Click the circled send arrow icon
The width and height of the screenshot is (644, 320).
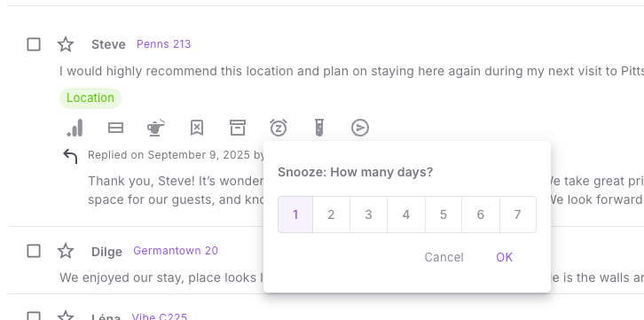click(360, 128)
